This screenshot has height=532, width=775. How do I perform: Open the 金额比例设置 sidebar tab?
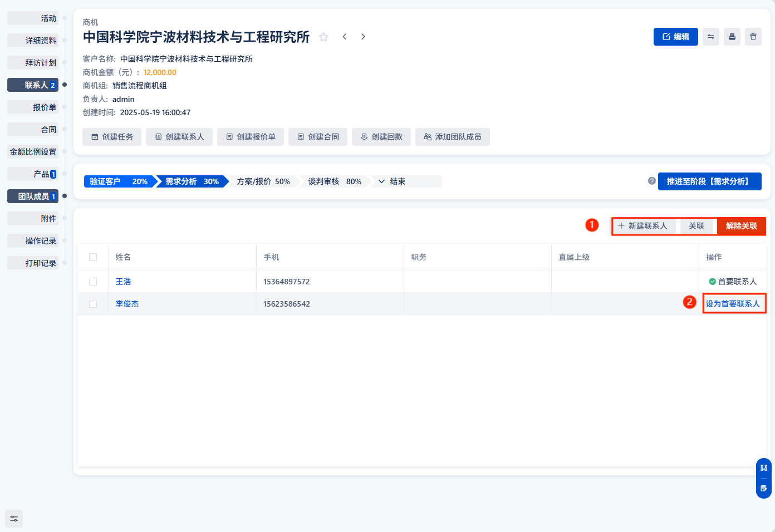[33, 152]
